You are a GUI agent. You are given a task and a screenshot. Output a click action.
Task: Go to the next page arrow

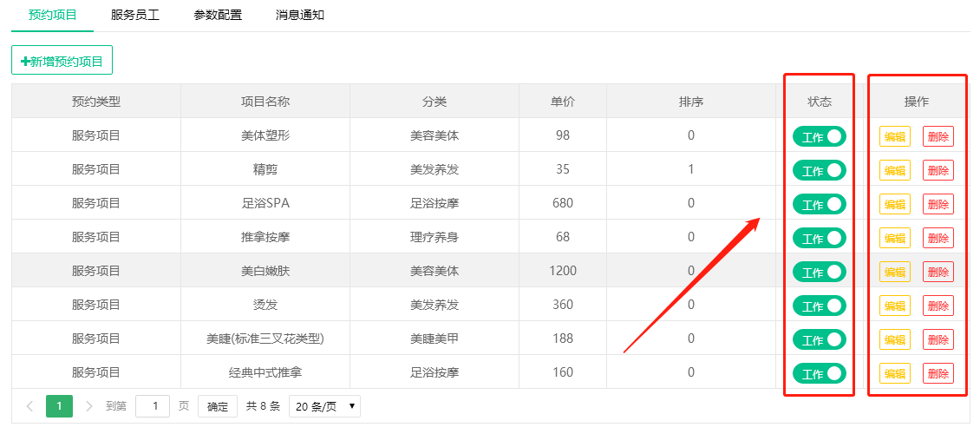coord(88,406)
